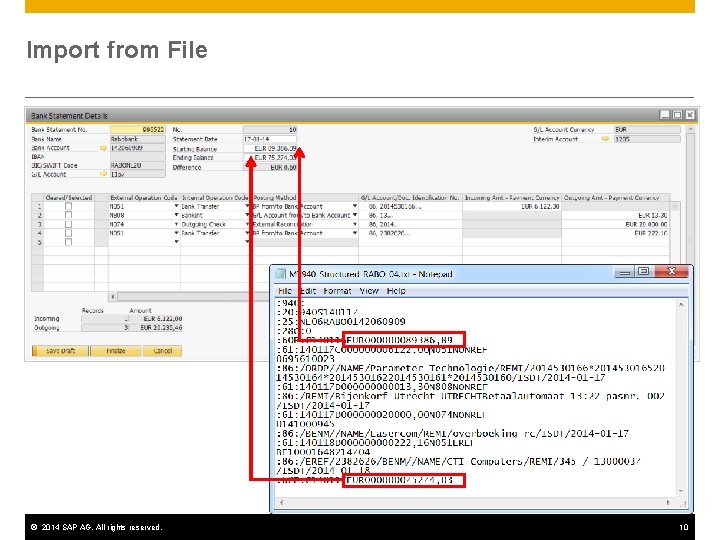720x540 pixels.
Task: Minimize the Bank Statement Details window
Action: coord(664,115)
